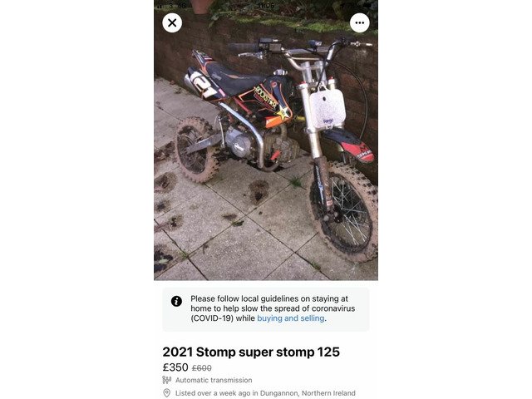Tap the 4G network indicator
The height and width of the screenshot is (399, 532).
coord(181,6)
